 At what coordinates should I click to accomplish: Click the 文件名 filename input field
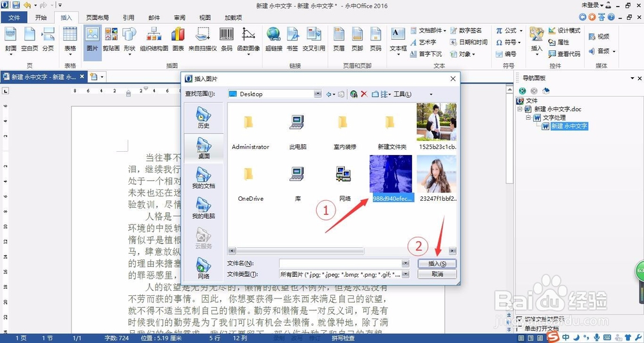pos(341,263)
